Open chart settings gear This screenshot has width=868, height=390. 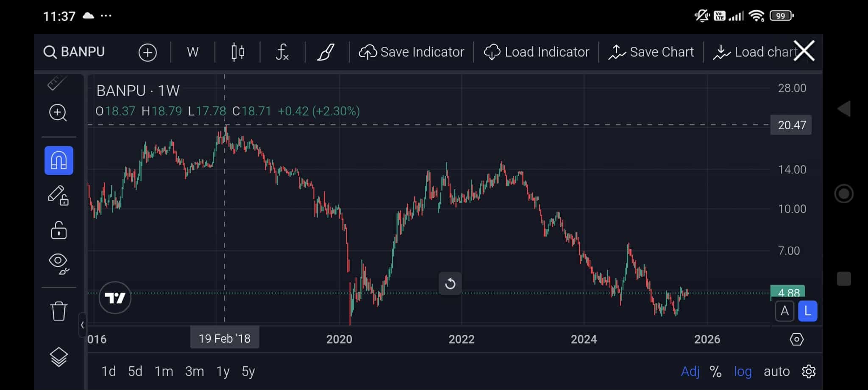[x=809, y=371]
